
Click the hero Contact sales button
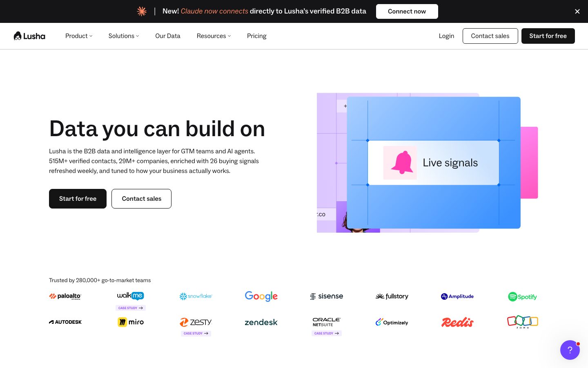142,199
